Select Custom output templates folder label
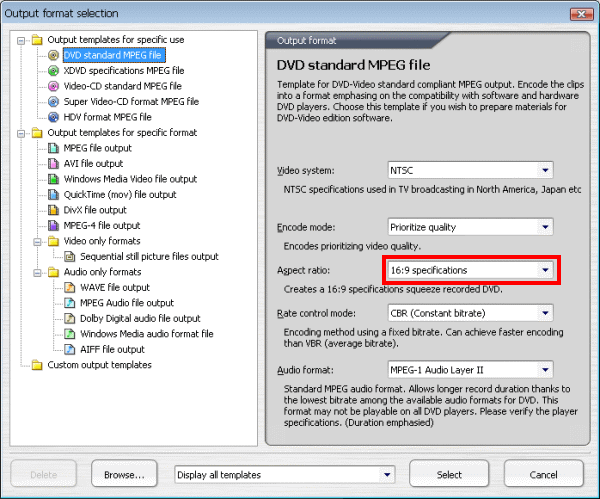 point(99,365)
